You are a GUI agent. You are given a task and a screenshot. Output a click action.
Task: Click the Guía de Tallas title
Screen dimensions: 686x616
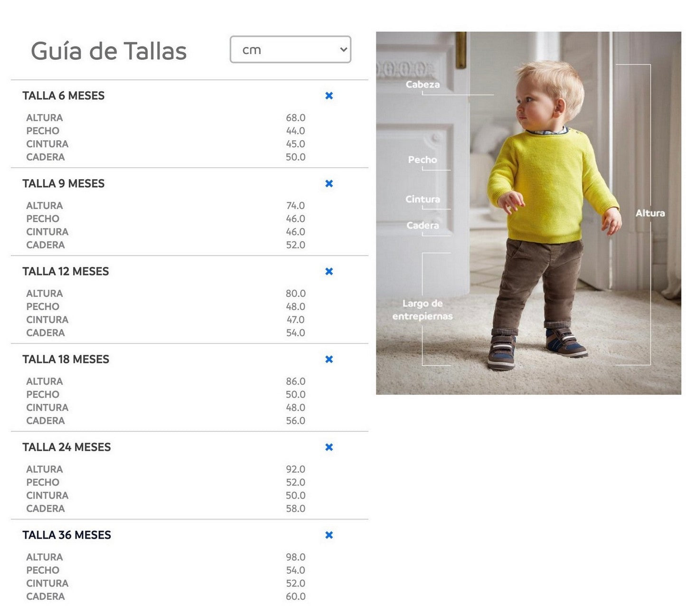tap(109, 51)
